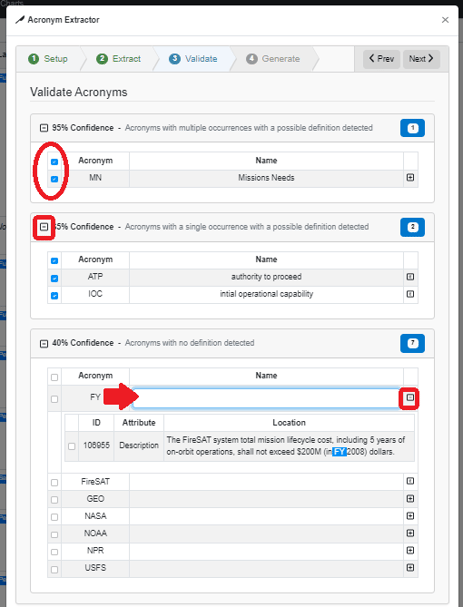Expand the GEO row occurrences
This screenshot has height=607, width=463.
click(x=410, y=499)
